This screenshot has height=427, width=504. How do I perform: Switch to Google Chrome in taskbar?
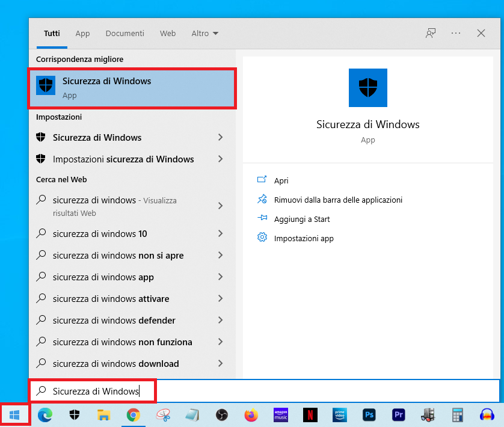[133, 415]
